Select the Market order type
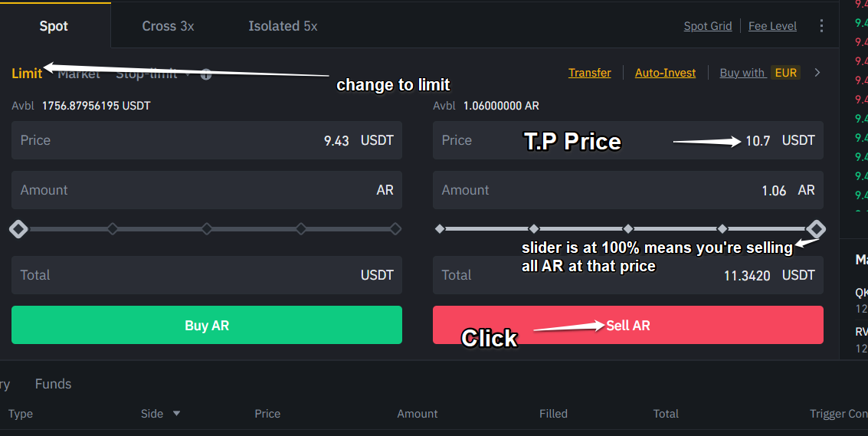The image size is (868, 436). (x=79, y=74)
